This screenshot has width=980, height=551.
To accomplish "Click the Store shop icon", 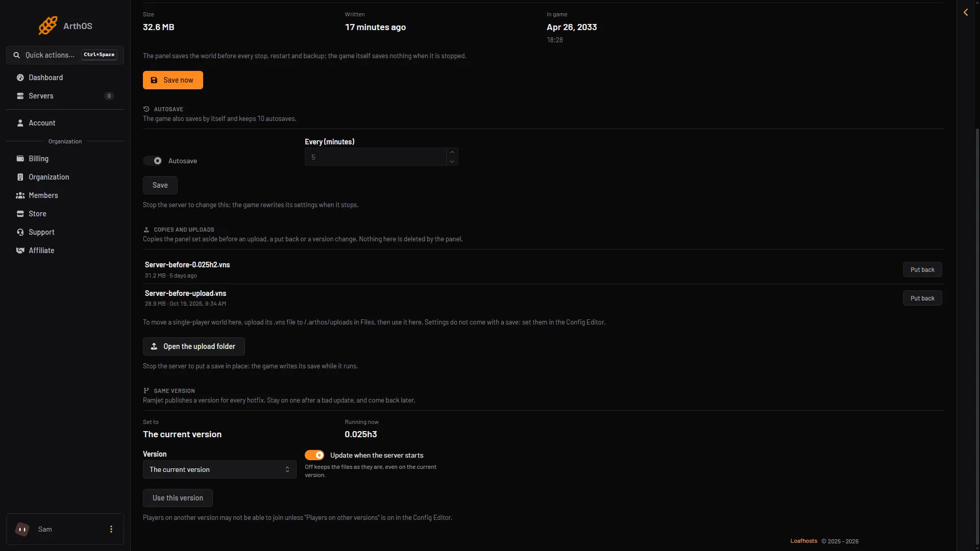I will (x=20, y=214).
